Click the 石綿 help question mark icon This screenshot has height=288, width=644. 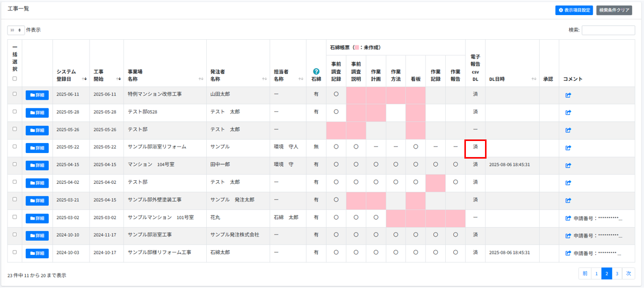316,71
